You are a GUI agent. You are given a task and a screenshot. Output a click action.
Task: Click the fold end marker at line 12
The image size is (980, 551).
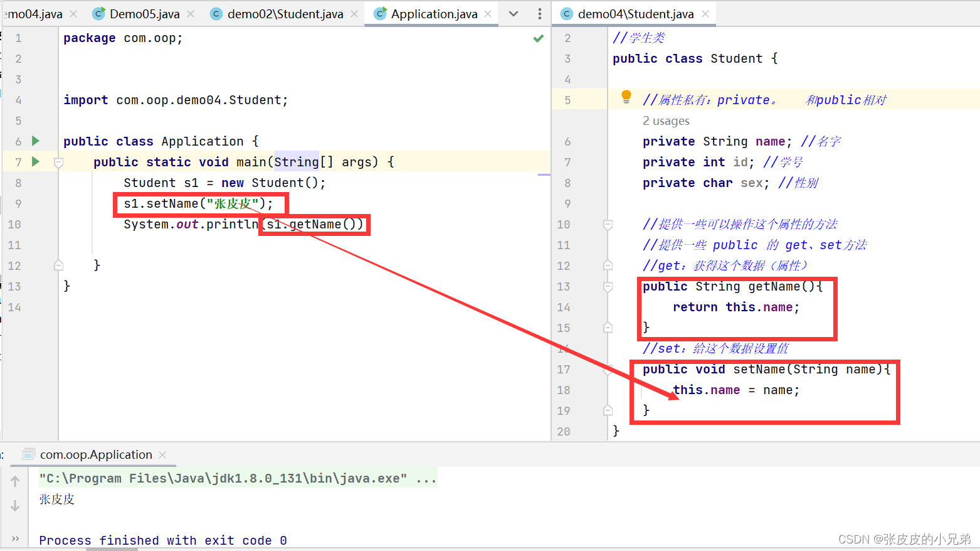click(58, 265)
